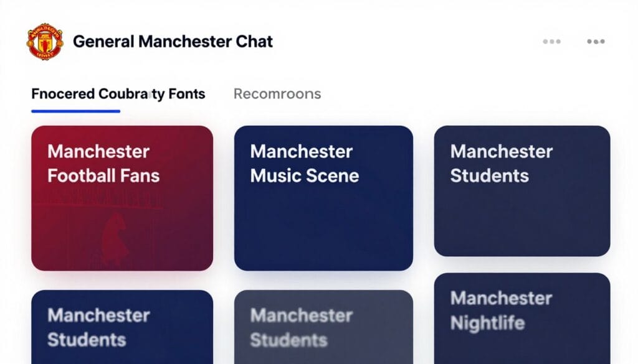Open overflow options from the far-right dots
Screen dimensions: 638x364
click(596, 41)
